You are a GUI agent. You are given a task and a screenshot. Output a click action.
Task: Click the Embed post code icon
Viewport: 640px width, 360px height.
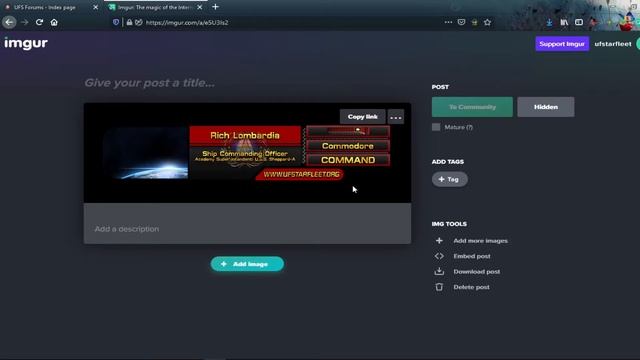tap(439, 256)
